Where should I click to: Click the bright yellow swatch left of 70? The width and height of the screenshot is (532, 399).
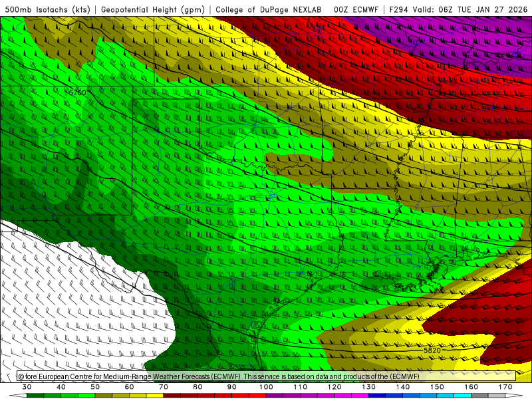155,396
